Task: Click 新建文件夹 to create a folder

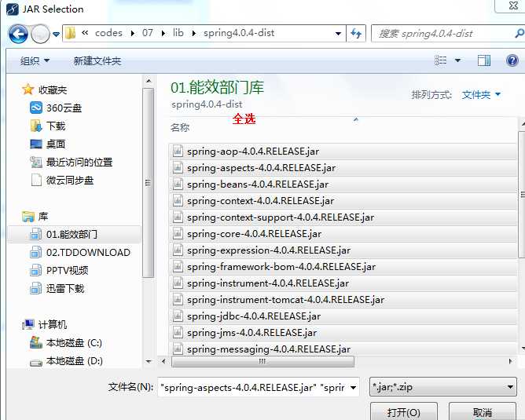Action: tap(97, 61)
